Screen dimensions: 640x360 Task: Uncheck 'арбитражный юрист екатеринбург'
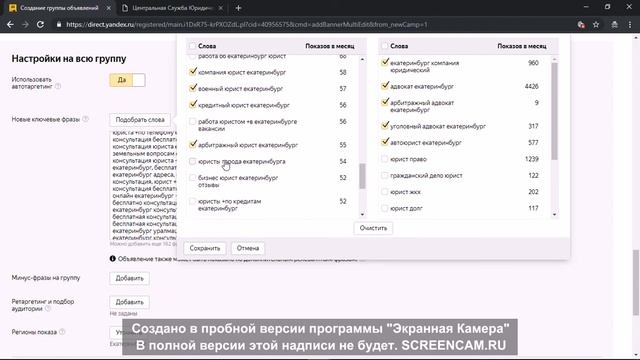point(193,144)
